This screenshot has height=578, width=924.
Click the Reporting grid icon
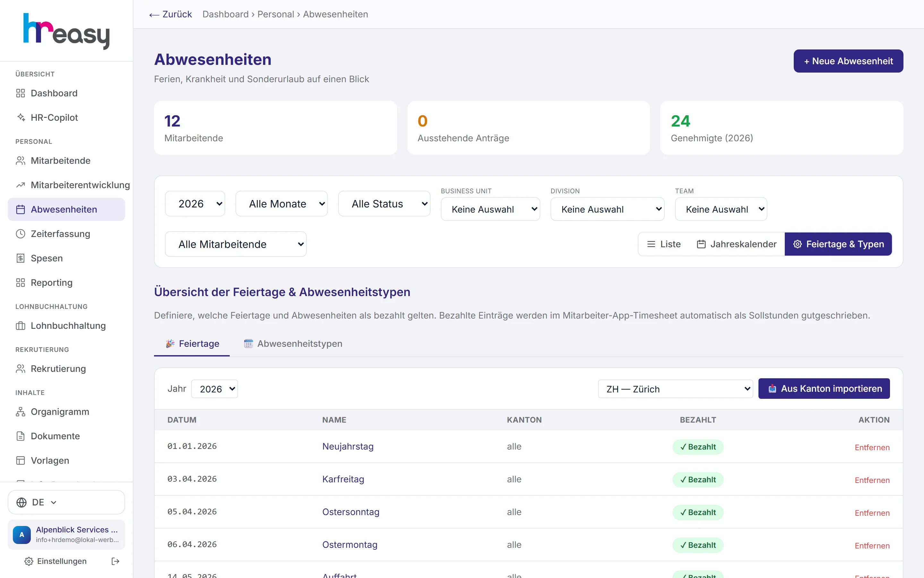(x=21, y=283)
